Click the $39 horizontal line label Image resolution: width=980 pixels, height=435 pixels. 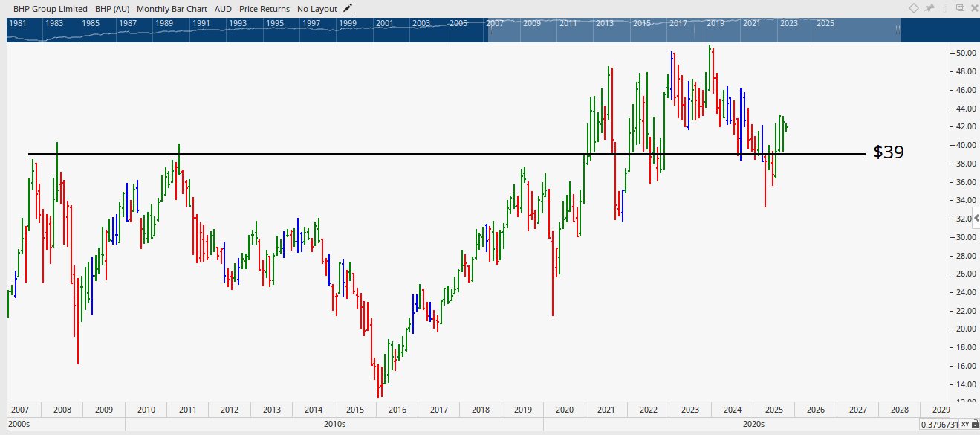[888, 152]
